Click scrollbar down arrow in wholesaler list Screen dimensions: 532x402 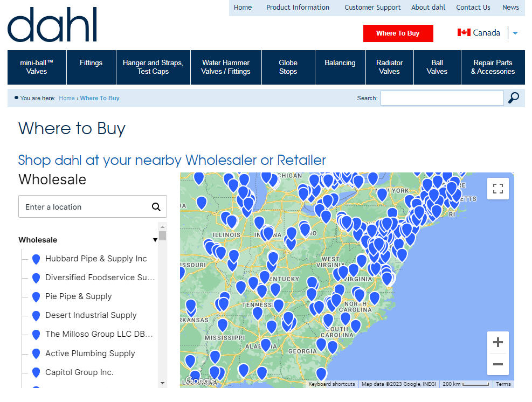tap(163, 383)
